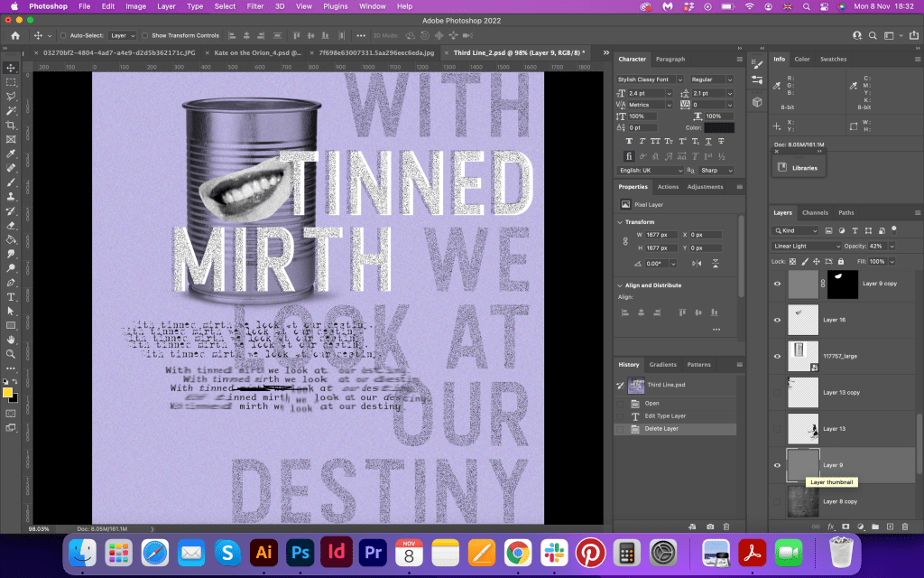
Task: Hide Layer 16 using its eye icon
Action: [778, 320]
